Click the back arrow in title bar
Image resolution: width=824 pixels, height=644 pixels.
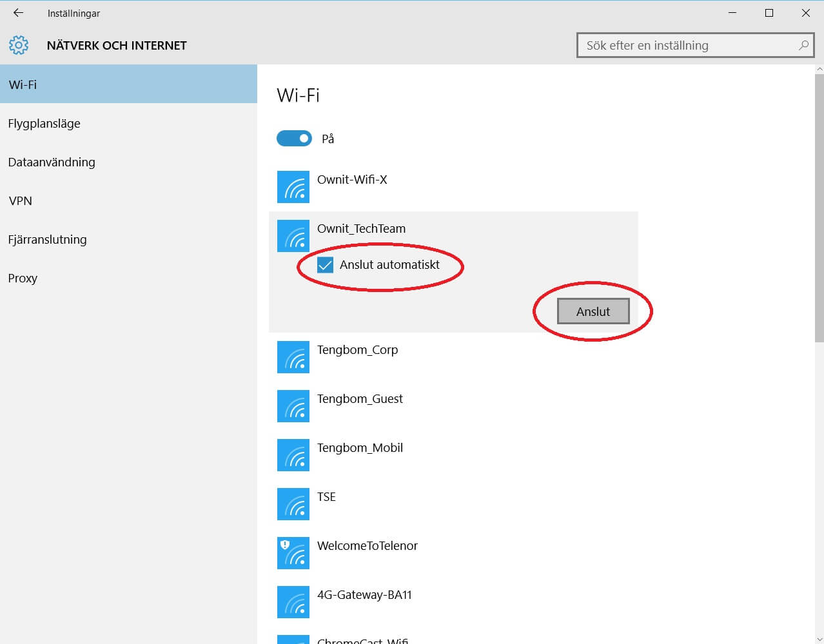[18, 13]
